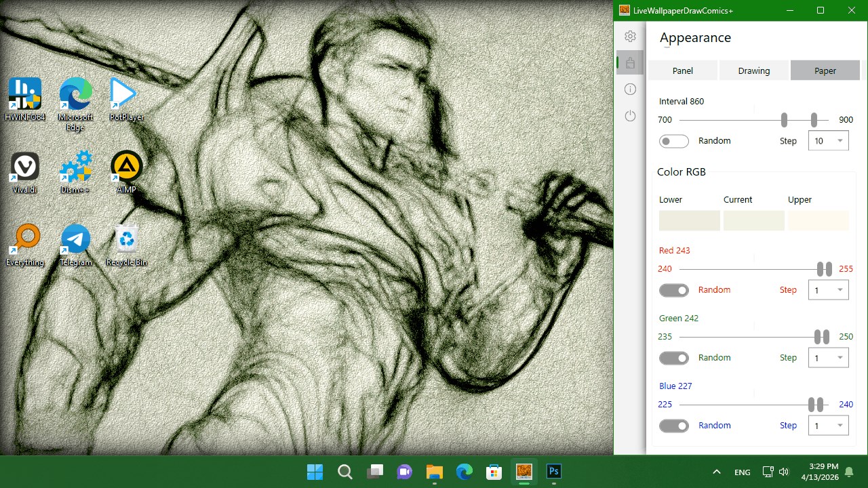The height and width of the screenshot is (488, 868).
Task: Click the LiveWallpaperDrawComics+ title bar text
Action: click(x=683, y=10)
